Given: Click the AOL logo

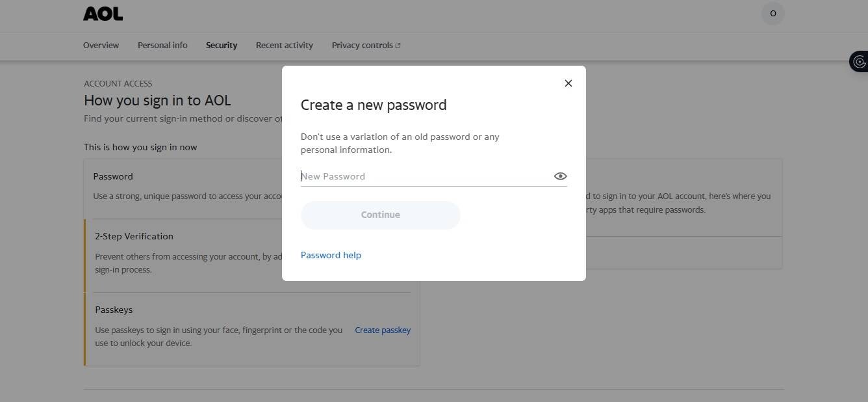Looking at the screenshot, I should point(102,13).
